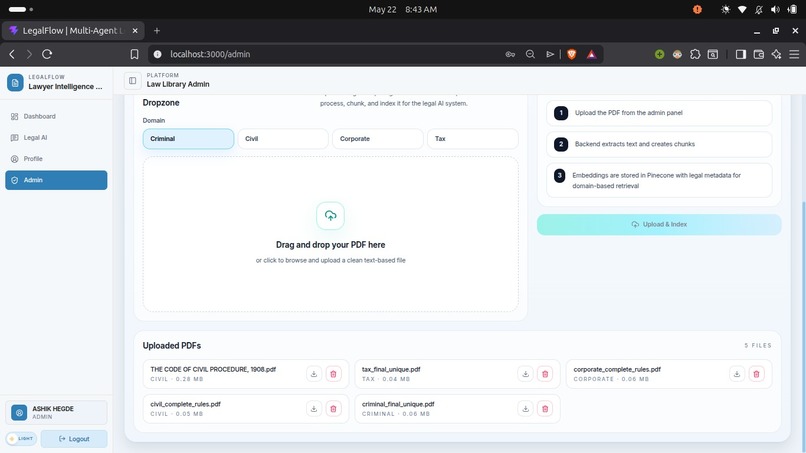806x453 pixels.
Task: Toggle the browser sidebar panel
Action: (741, 54)
